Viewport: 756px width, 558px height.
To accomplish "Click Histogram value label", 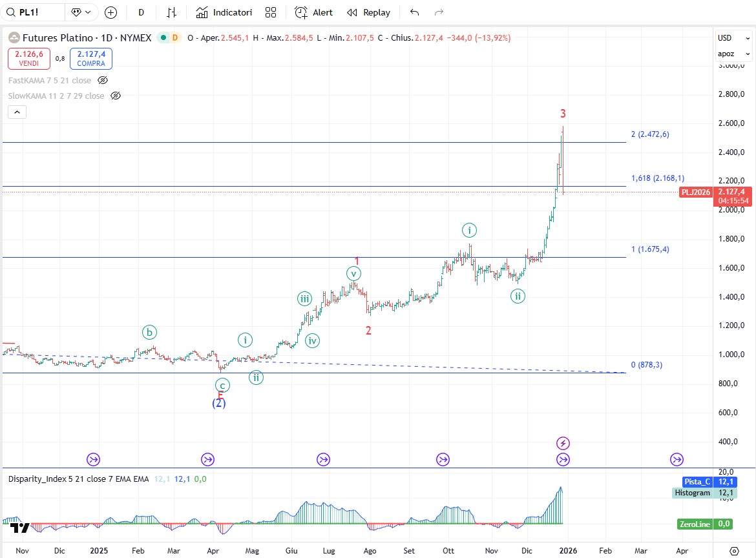I will tap(693, 493).
